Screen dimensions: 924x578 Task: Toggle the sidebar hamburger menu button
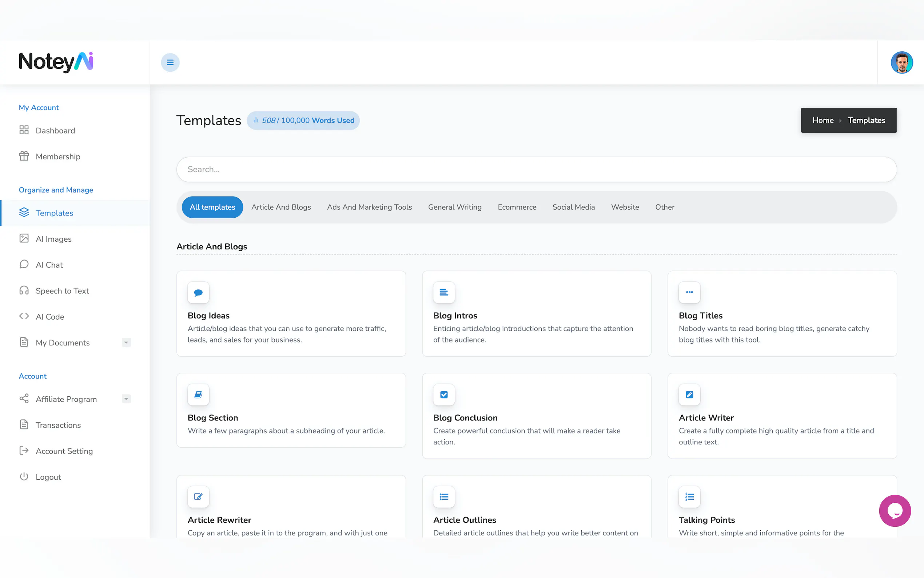tap(170, 62)
